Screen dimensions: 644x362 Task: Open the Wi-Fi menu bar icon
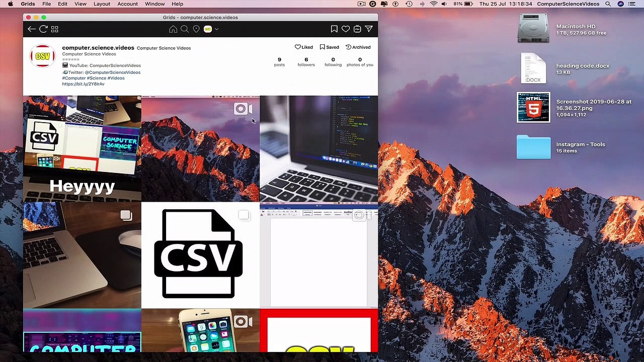click(434, 4)
